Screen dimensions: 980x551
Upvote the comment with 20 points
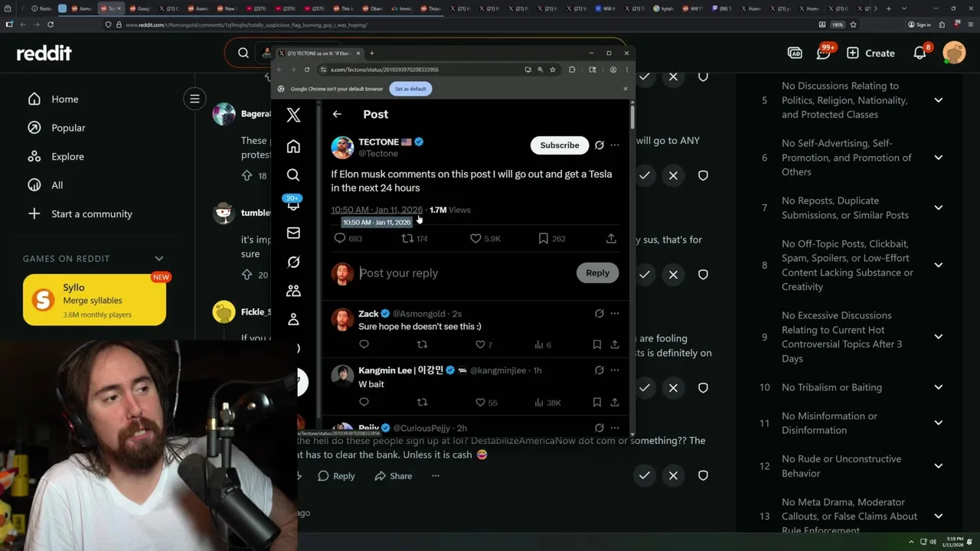247,275
